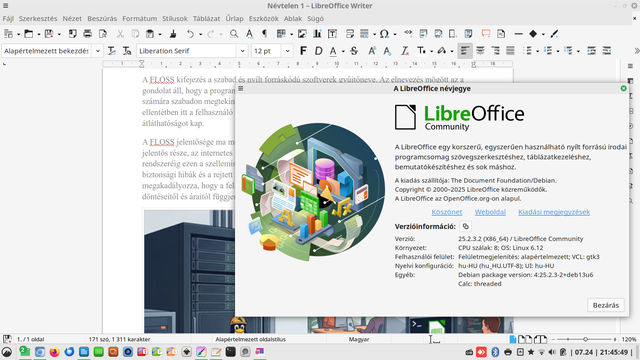Toggle Italic (D) formatting

tap(318, 51)
